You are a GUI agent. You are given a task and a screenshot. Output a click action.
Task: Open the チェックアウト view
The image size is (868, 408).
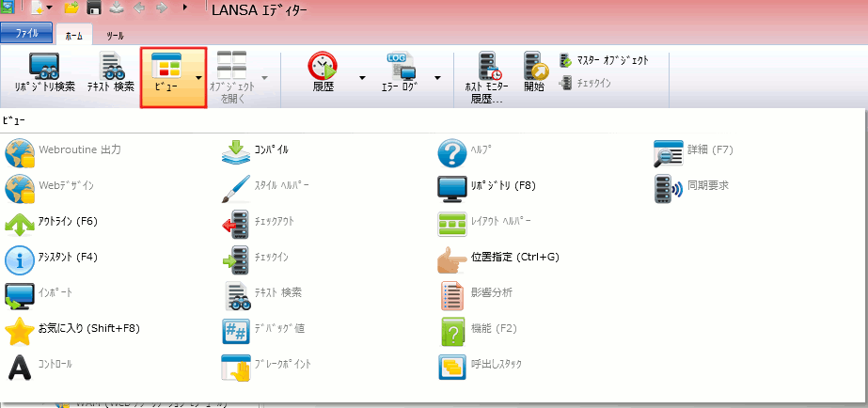coord(258,223)
